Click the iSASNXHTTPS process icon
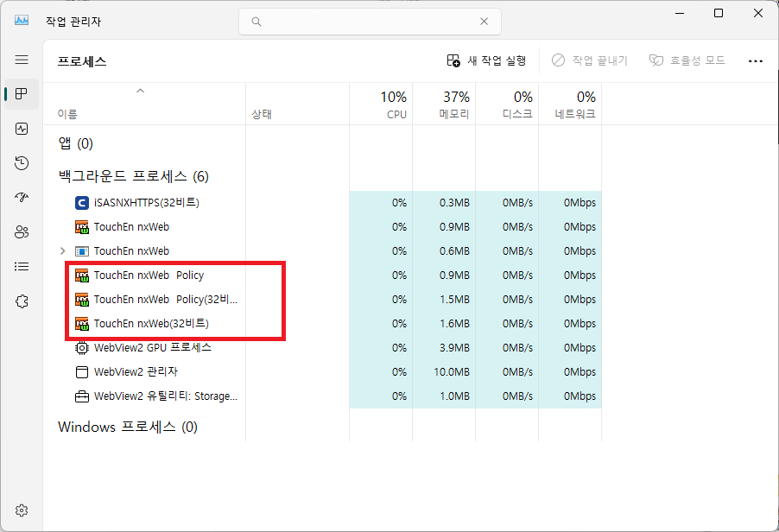Viewport: 779px width, 532px height. 81,203
